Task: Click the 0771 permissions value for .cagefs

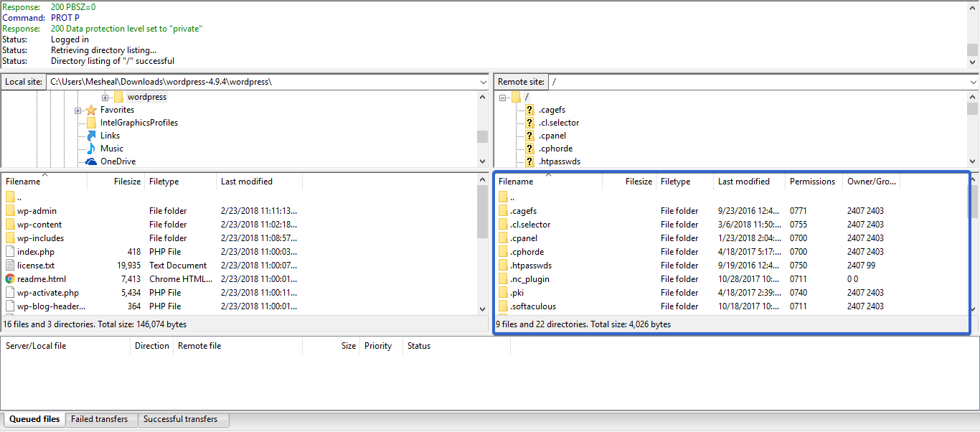Action: tap(798, 211)
